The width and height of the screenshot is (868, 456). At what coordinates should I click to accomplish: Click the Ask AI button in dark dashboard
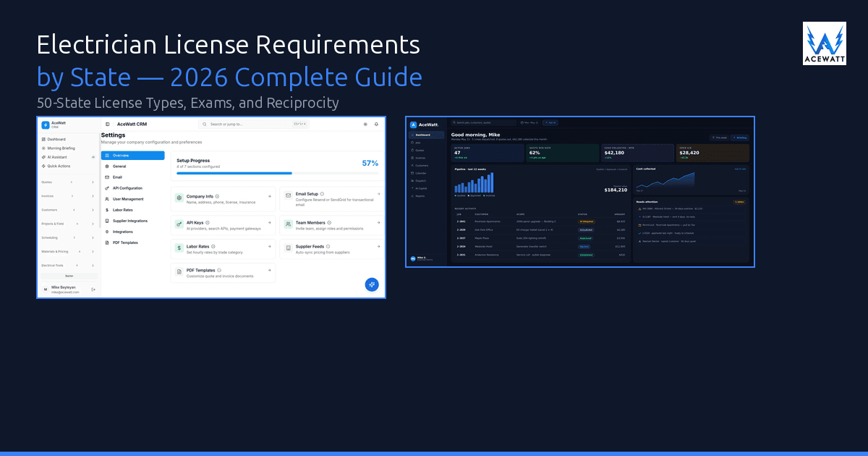point(550,123)
